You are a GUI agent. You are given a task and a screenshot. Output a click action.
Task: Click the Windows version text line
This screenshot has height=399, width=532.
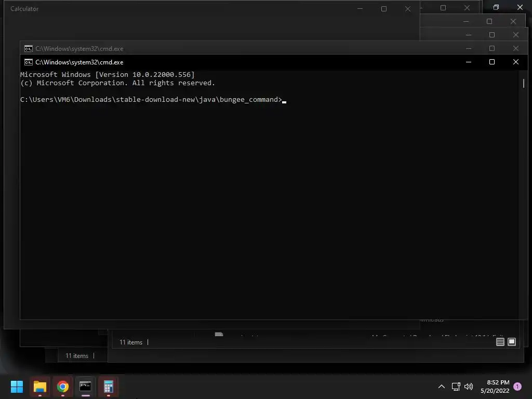click(107, 75)
